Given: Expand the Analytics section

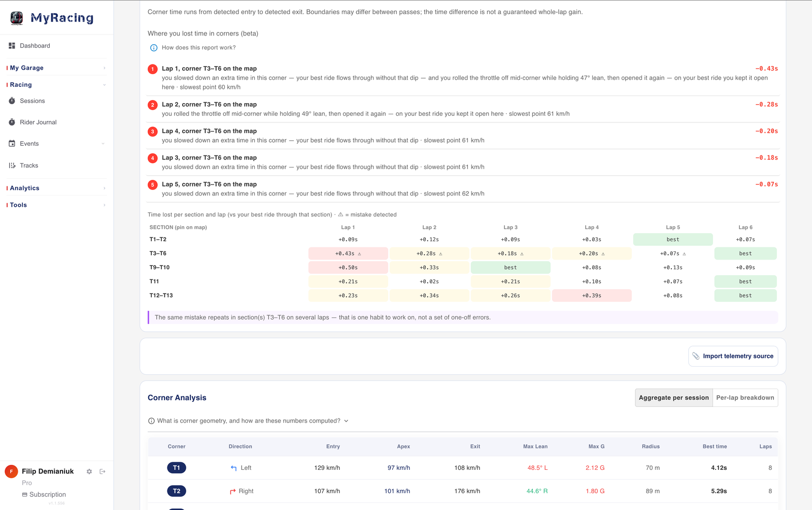Looking at the screenshot, I should (x=57, y=188).
